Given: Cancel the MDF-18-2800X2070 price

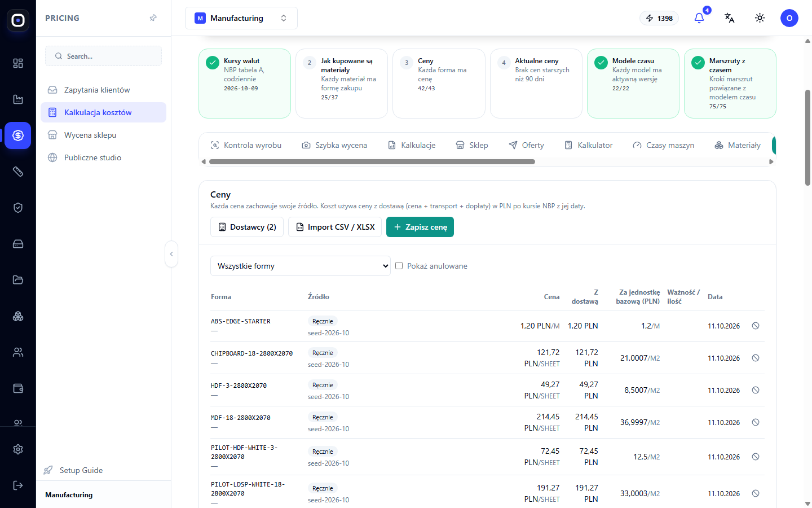Looking at the screenshot, I should [x=756, y=422].
